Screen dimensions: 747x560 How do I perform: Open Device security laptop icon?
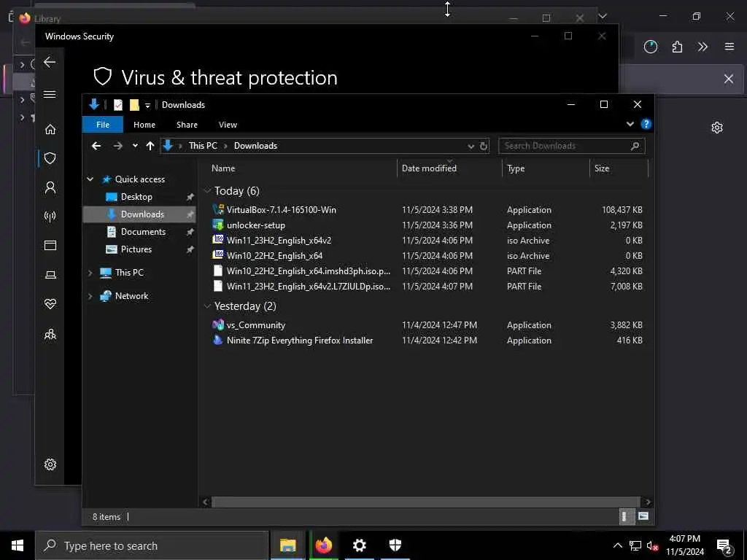[x=50, y=275]
